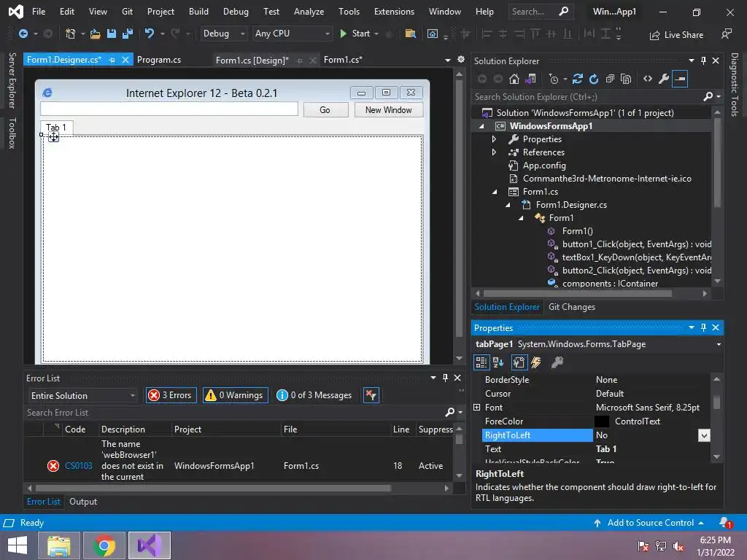Show Events lightning icon in Properties panel

[x=536, y=362]
